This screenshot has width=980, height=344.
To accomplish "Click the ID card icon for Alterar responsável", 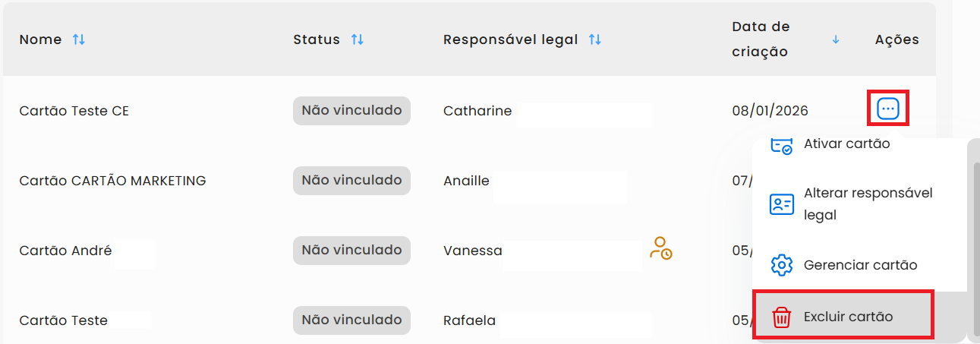I will point(781,204).
